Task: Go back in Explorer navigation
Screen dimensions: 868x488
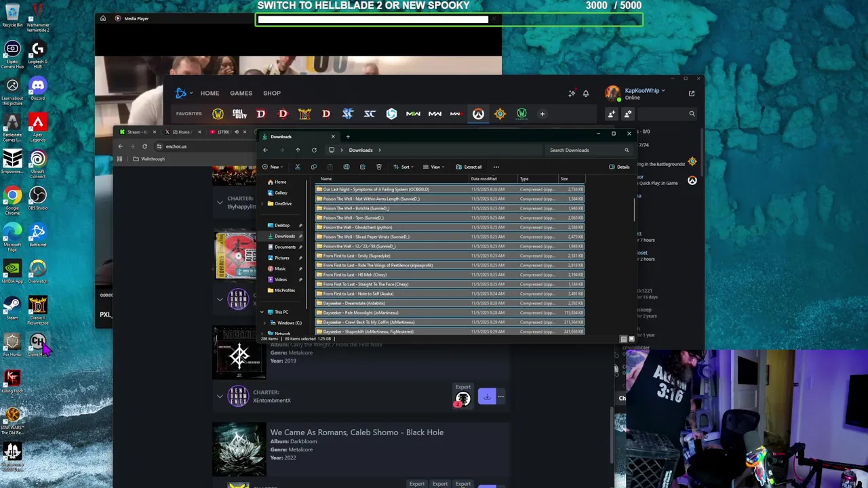Action: (265, 150)
